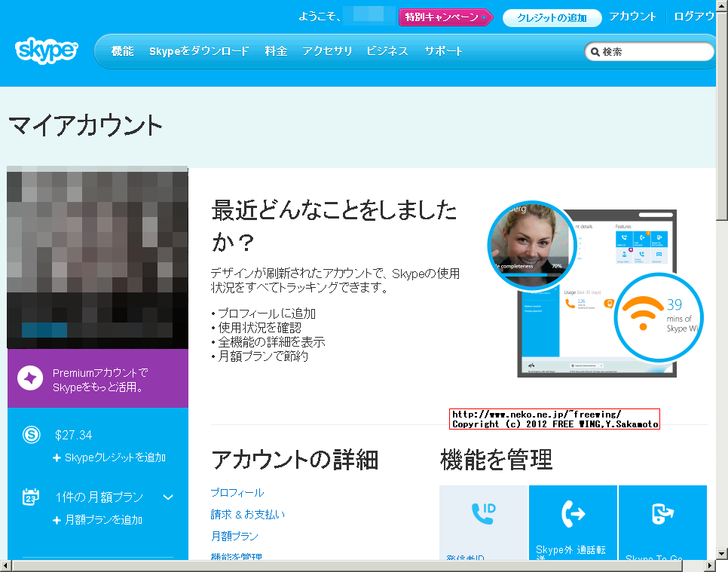The width and height of the screenshot is (728, 572).
Task: Click the WiFi icon in promo image
Action: click(643, 314)
